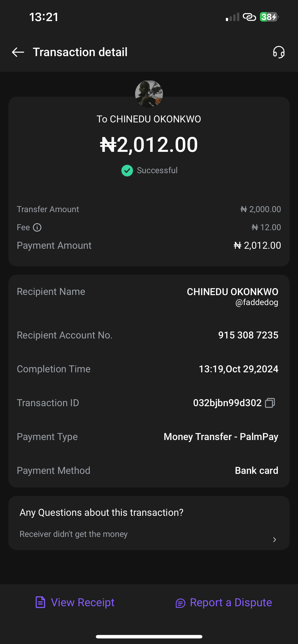Viewport: 298px width, 644px height.
Task: Tap recipient profile picture
Action: [x=149, y=94]
